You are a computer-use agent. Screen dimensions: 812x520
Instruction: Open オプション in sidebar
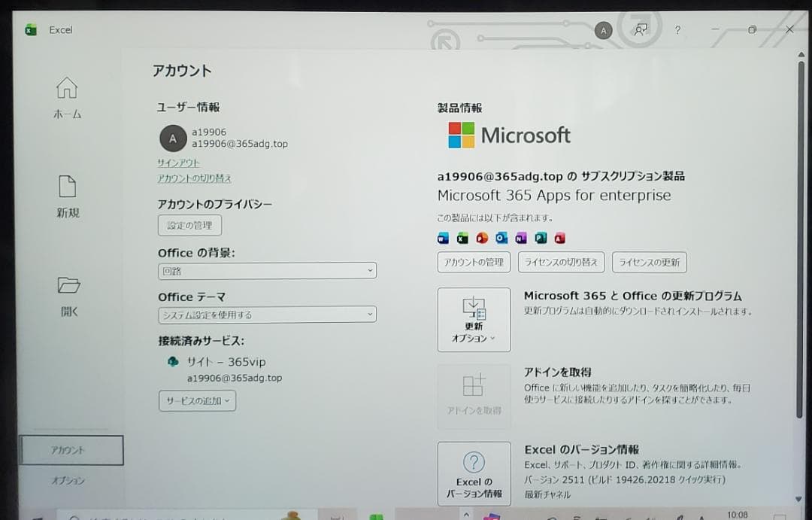(68, 481)
